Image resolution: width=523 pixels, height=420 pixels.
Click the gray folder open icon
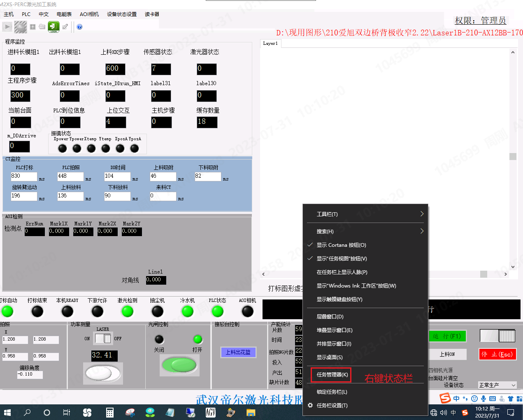(x=42, y=27)
